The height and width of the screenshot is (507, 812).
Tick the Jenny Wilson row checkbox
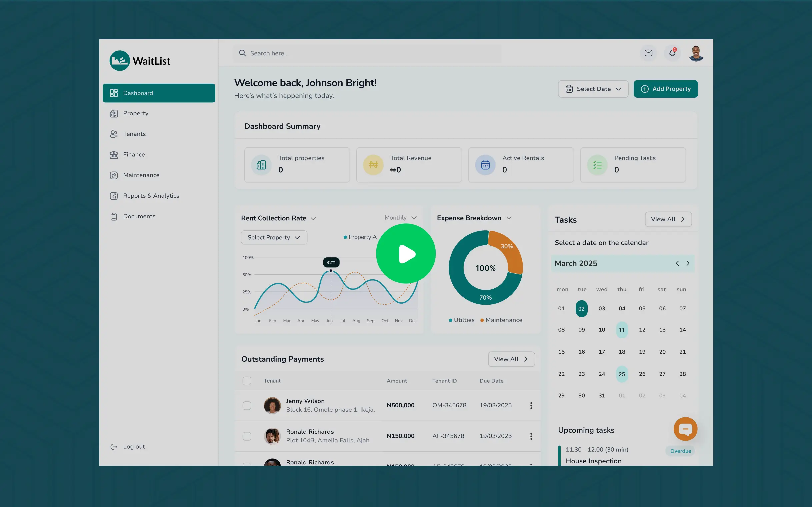point(247,405)
